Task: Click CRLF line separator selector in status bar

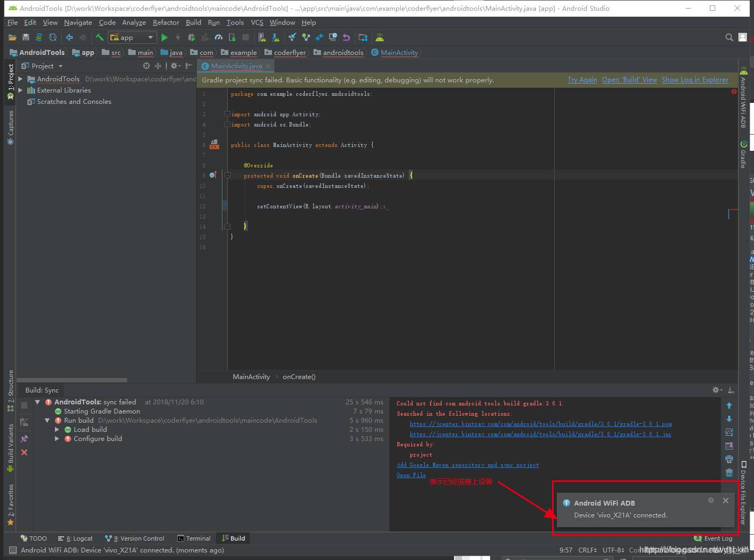Action: (x=587, y=550)
